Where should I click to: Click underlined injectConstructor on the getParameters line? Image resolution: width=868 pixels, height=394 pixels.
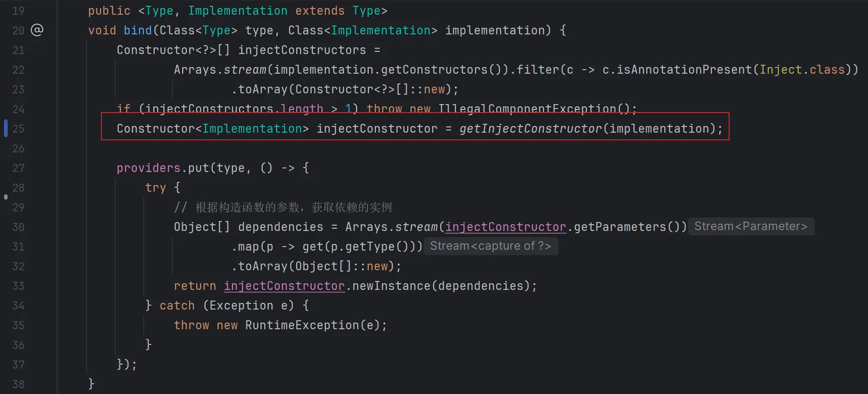[505, 227]
